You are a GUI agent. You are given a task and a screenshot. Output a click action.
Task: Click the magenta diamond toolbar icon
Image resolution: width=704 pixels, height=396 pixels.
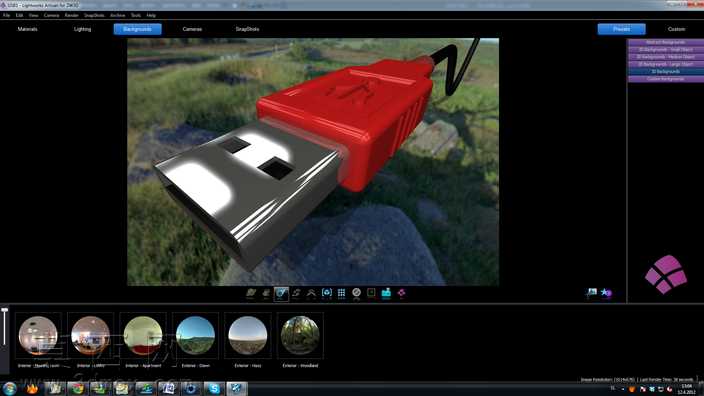(401, 293)
